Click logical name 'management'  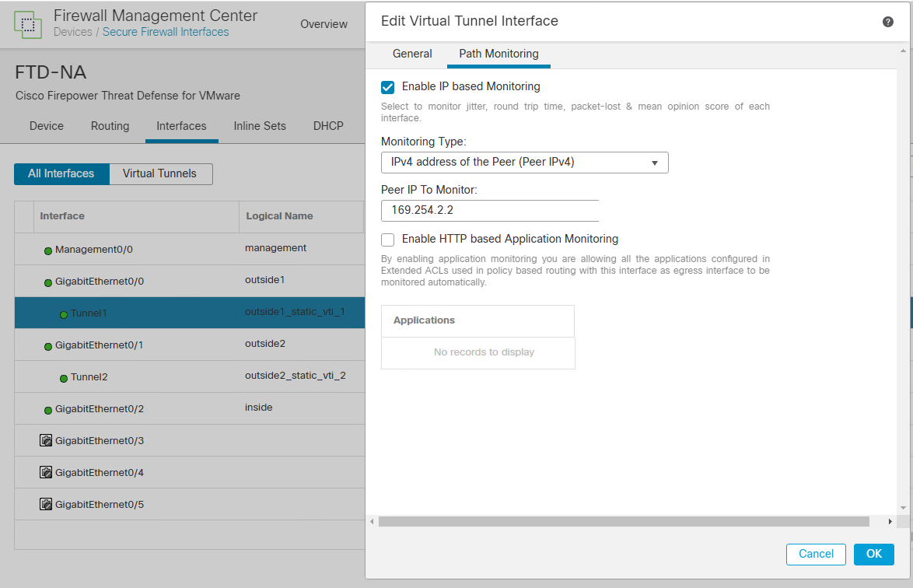point(275,248)
